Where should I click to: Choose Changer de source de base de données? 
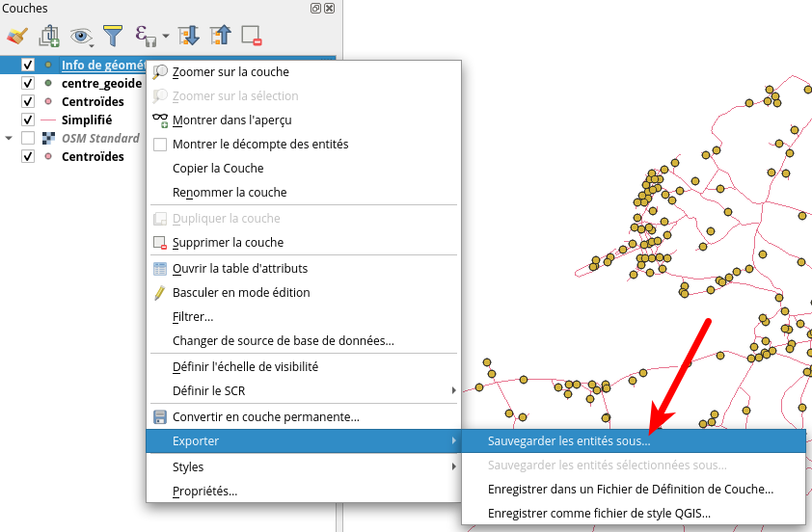(x=304, y=341)
